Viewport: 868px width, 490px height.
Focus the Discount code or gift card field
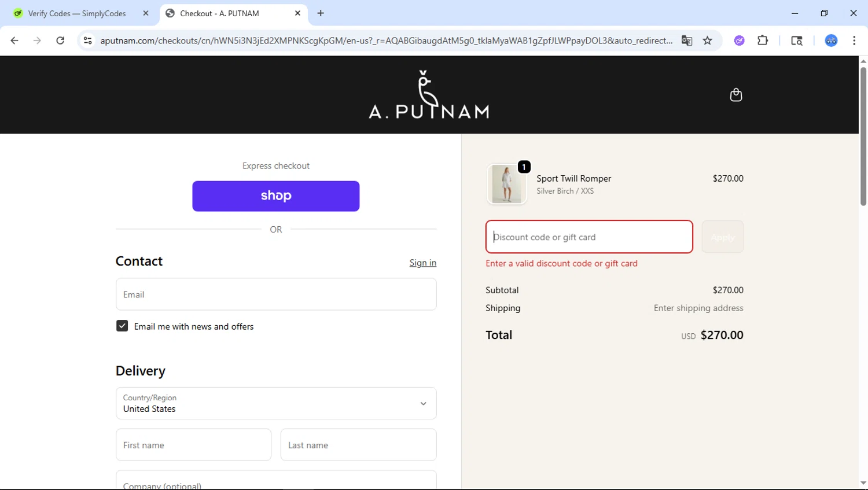[x=589, y=237]
